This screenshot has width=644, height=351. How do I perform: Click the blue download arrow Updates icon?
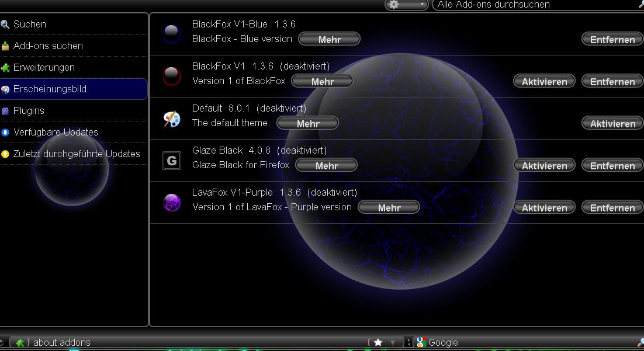[x=5, y=132]
